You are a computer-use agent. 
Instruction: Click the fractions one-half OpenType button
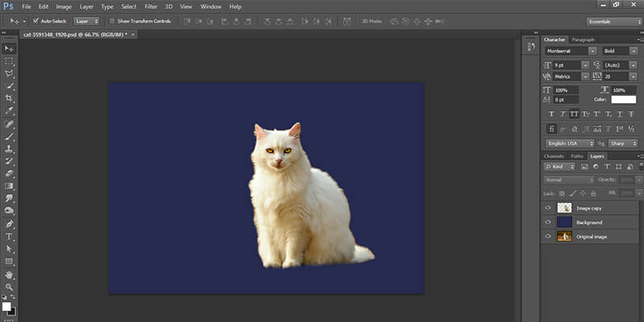(x=631, y=129)
